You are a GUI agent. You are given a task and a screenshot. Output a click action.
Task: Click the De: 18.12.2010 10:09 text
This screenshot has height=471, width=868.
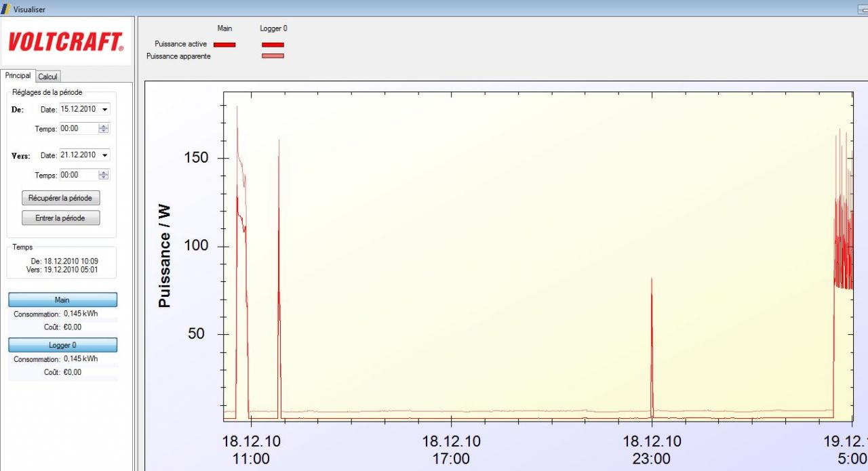[x=64, y=261]
